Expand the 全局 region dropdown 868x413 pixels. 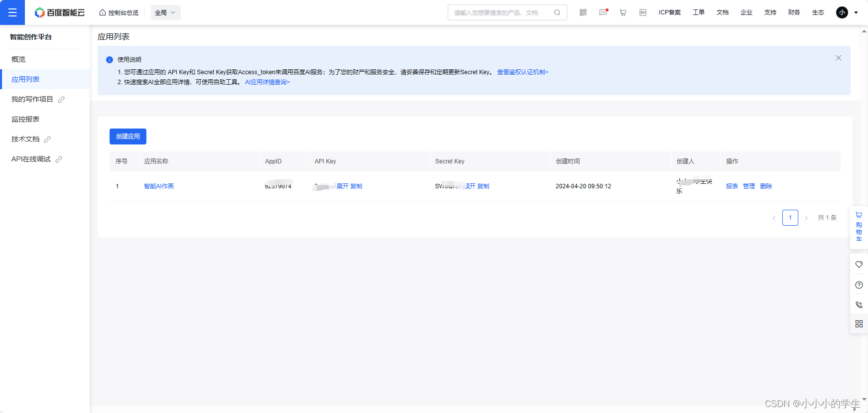166,12
